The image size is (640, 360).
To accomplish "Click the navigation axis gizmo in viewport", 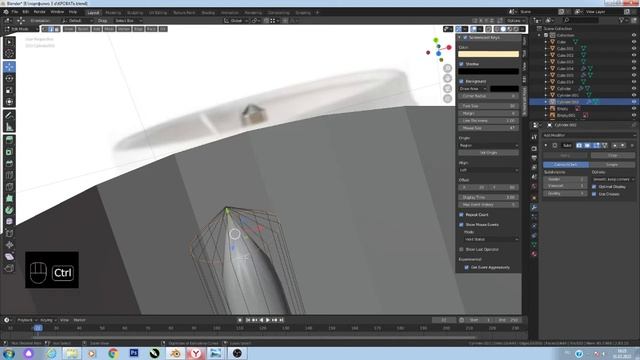I will [x=438, y=49].
